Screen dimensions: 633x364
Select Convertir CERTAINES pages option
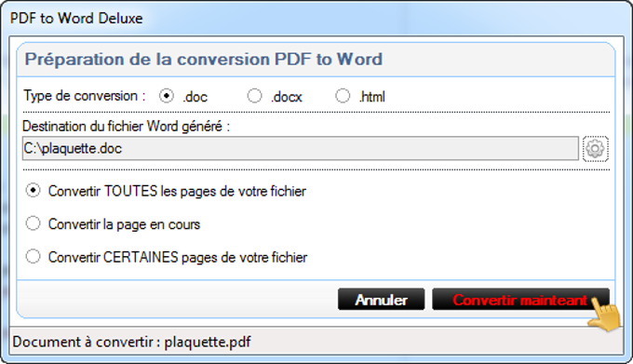(34, 257)
